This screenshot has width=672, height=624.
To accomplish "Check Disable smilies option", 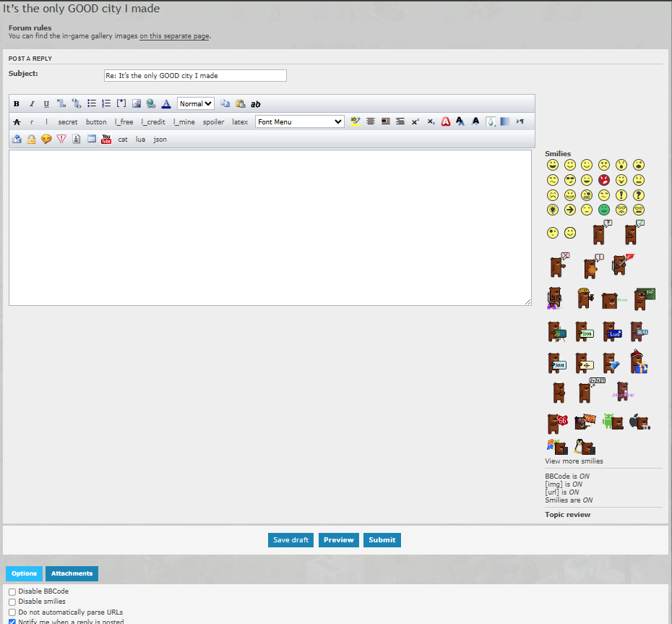I will [x=12, y=602].
